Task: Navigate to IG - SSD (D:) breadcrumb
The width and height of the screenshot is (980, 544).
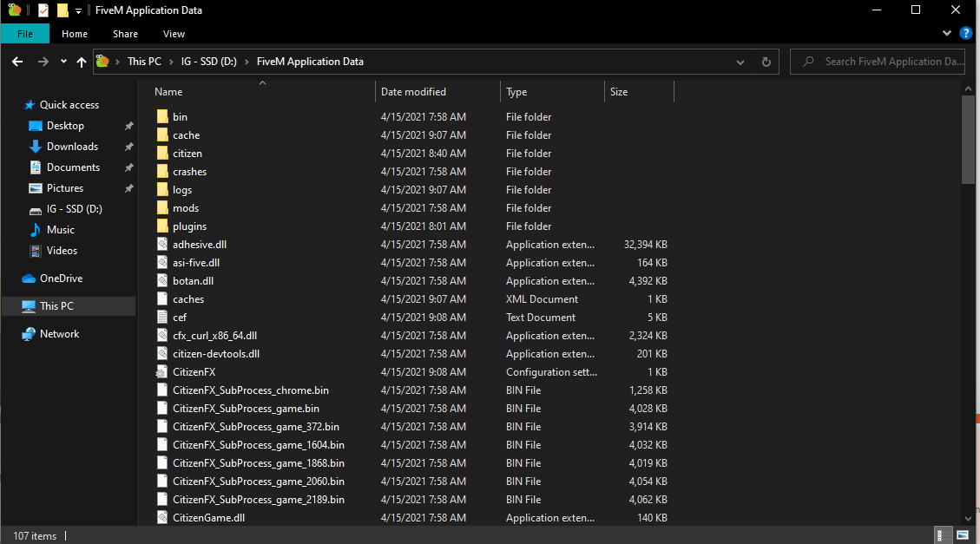Action: pyautogui.click(x=208, y=62)
